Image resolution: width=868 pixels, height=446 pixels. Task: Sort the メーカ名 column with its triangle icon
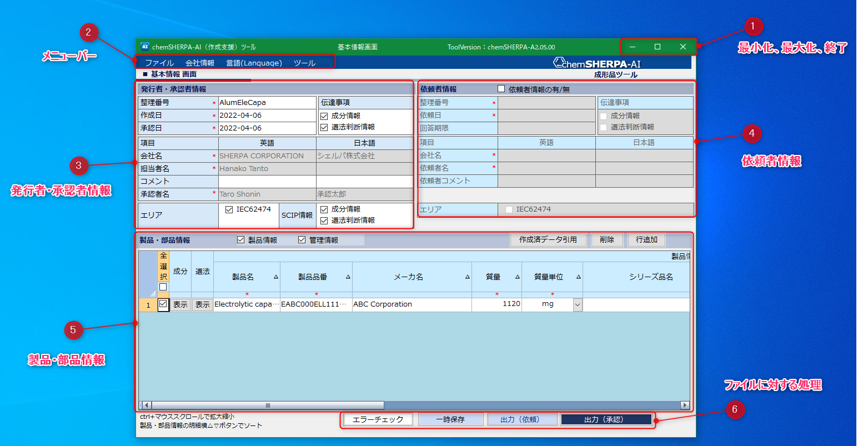click(x=468, y=277)
